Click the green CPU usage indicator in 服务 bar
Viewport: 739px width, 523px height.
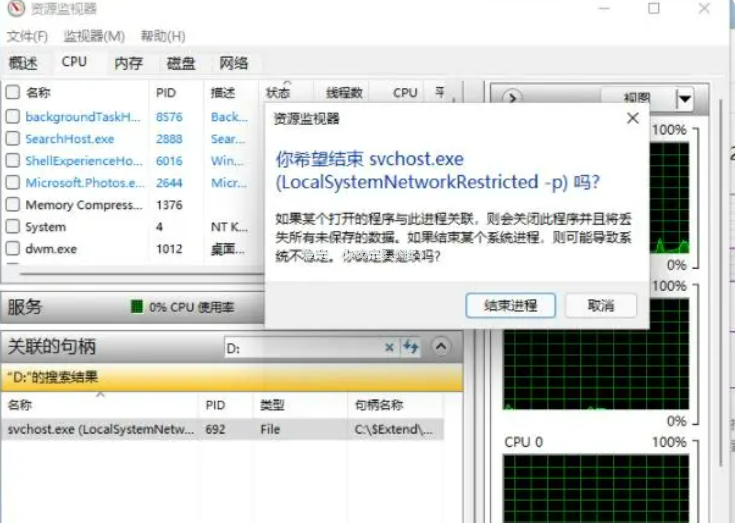137,307
